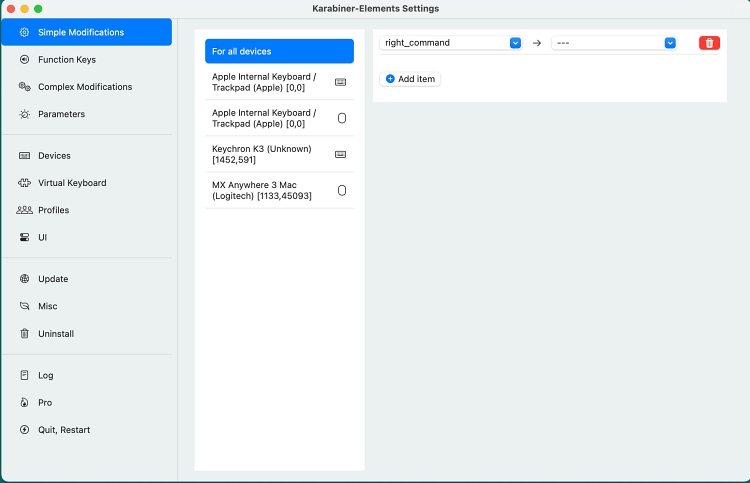This screenshot has height=483, width=750.
Task: Click blue chevron of destination key selector
Action: point(670,43)
